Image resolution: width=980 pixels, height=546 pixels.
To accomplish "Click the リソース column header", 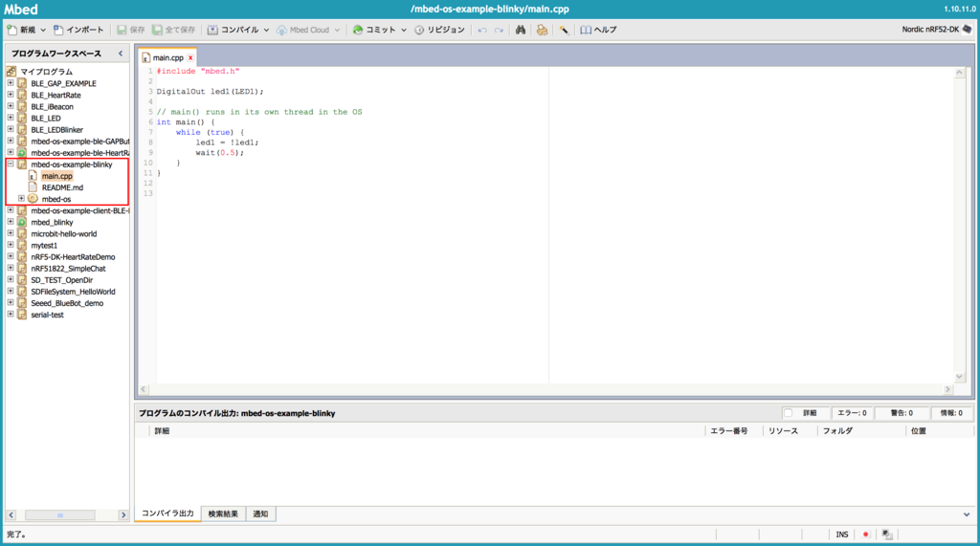I will coord(783,431).
